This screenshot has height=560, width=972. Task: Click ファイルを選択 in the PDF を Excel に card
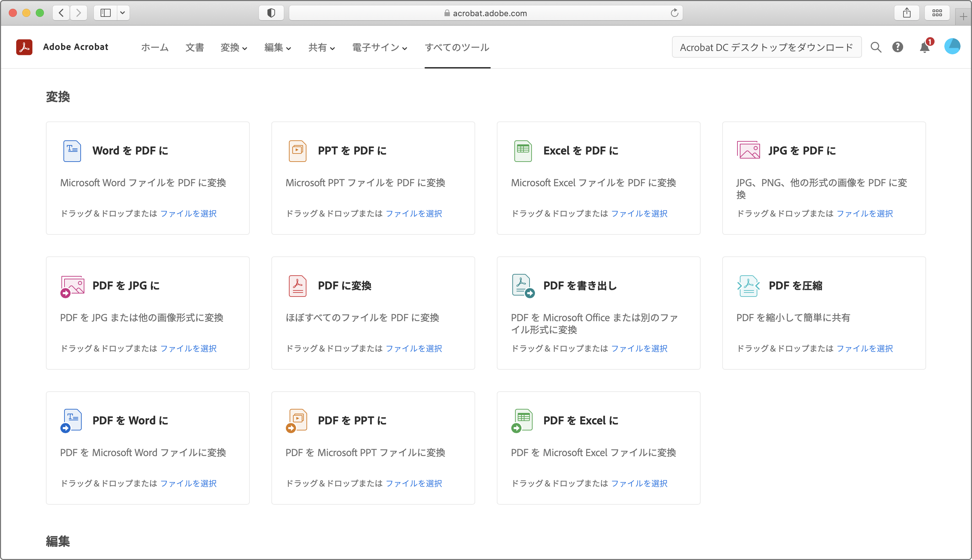point(639,483)
